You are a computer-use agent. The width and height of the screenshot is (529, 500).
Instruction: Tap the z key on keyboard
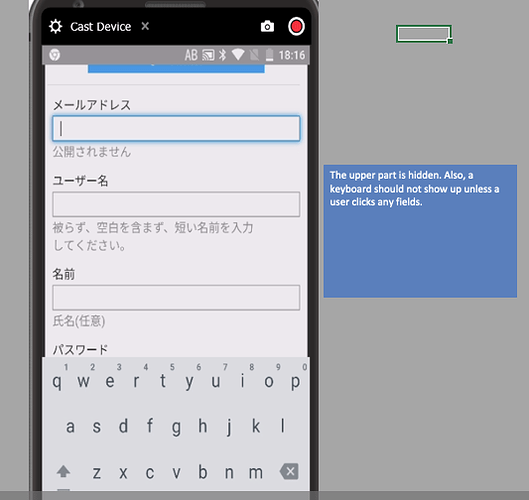coord(96,472)
